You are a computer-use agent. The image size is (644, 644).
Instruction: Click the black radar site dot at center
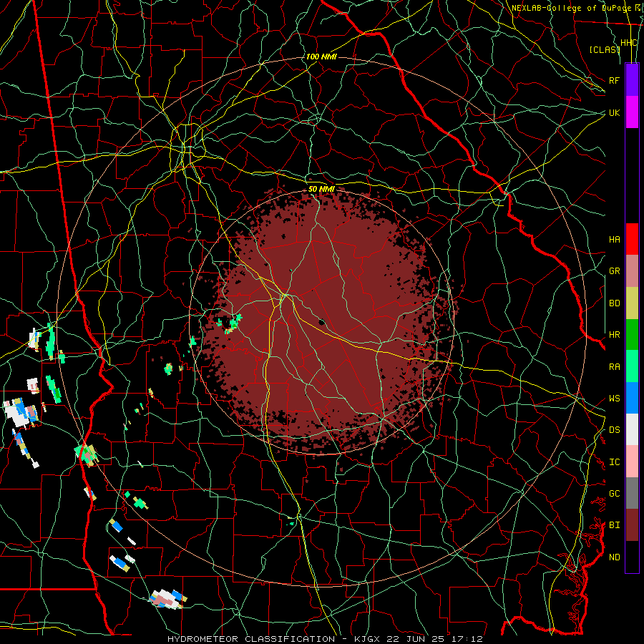322,322
